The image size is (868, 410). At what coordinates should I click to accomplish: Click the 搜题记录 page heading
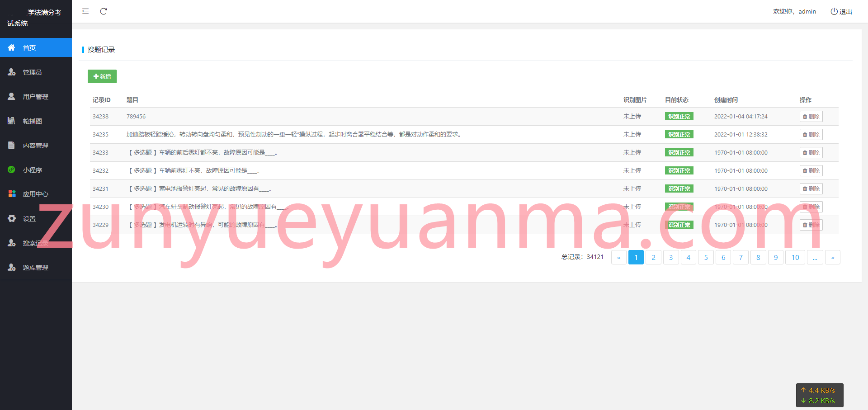click(x=101, y=49)
